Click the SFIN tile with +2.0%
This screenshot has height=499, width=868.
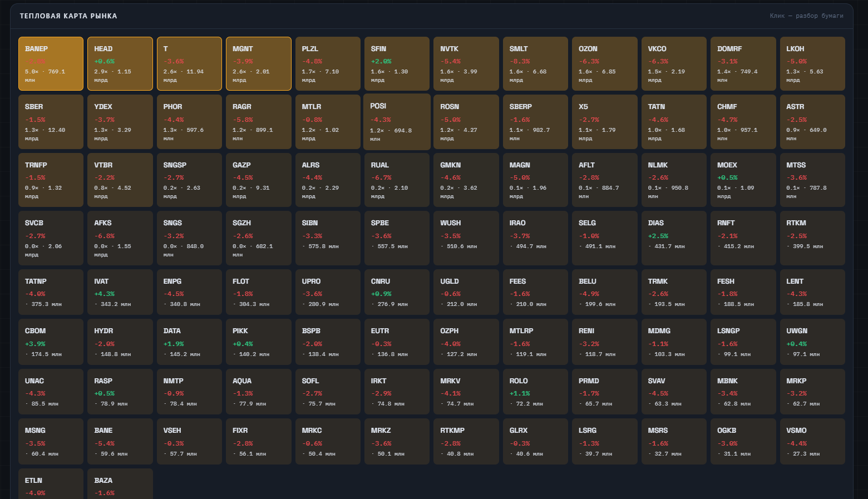397,63
